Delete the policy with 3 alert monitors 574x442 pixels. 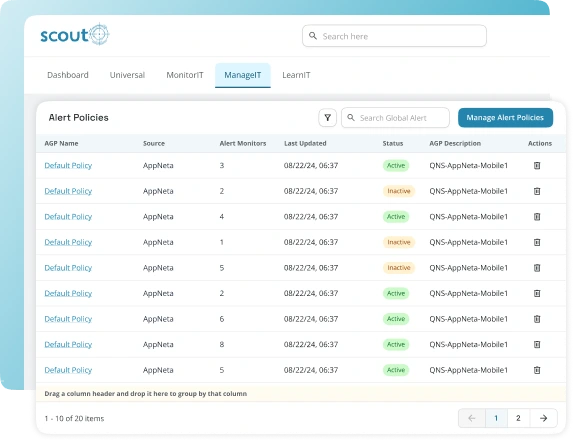(x=537, y=166)
